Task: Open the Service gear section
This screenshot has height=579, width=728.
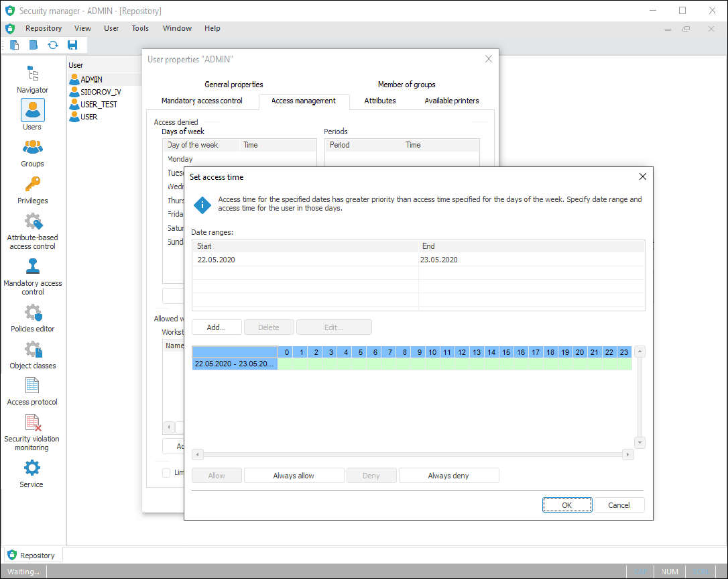Action: point(32,474)
